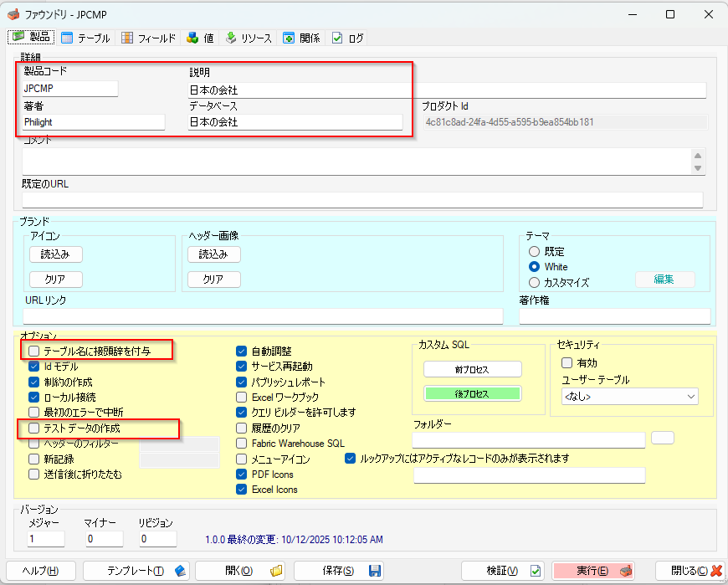Click the アイコン クリア button
Screen dimensions: 728x585
(56, 280)
